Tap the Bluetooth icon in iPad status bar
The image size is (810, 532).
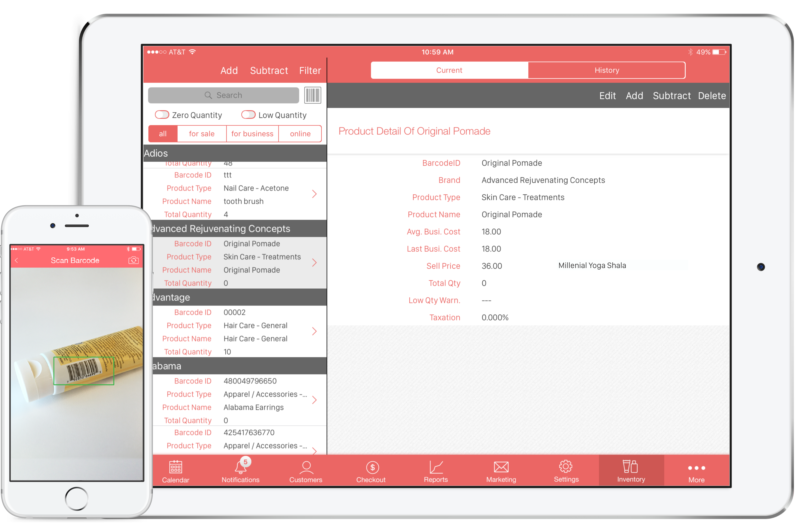point(690,52)
